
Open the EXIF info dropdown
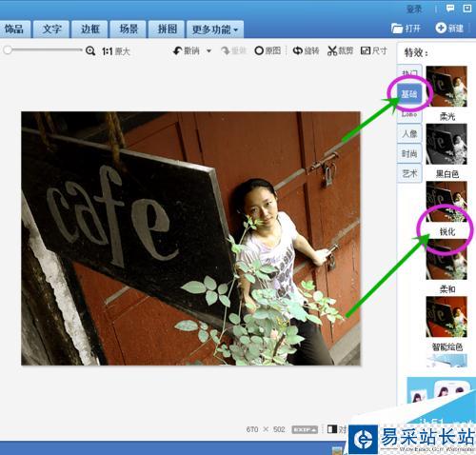click(x=305, y=429)
